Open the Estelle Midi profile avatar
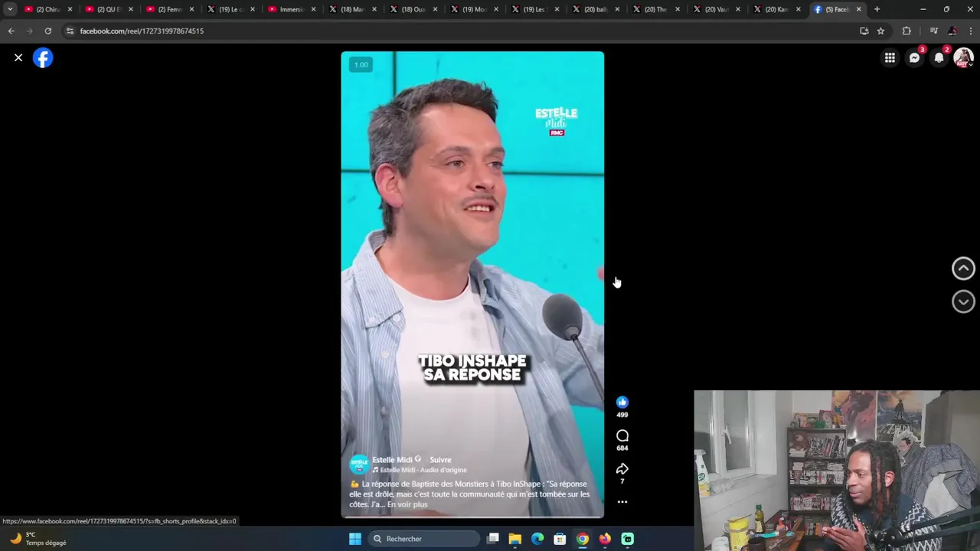The height and width of the screenshot is (551, 980). tap(359, 465)
